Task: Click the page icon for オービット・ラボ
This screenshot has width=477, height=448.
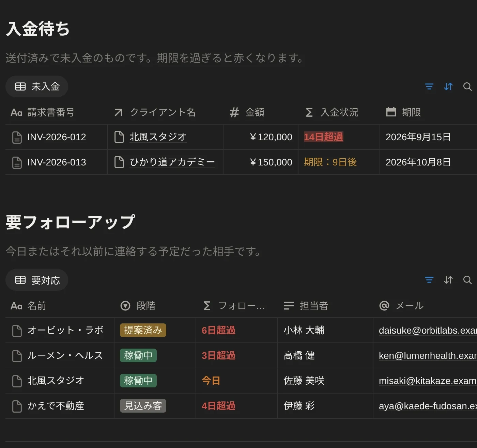Action: [x=17, y=331]
